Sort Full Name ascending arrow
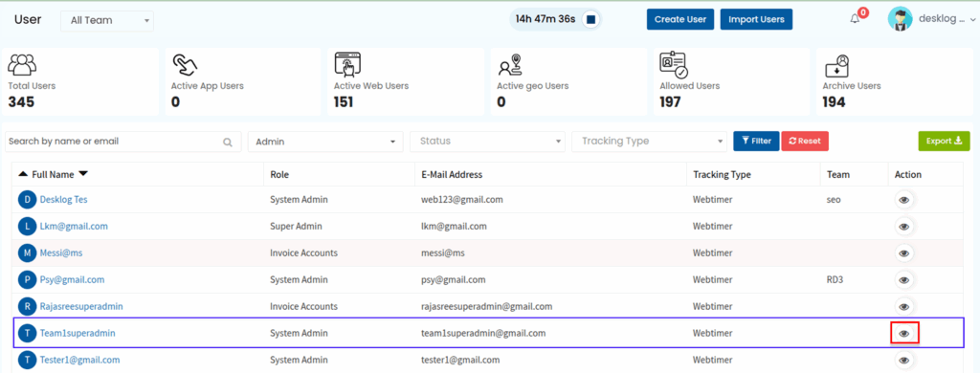Screen dimensions: 980x373 pyautogui.click(x=23, y=174)
